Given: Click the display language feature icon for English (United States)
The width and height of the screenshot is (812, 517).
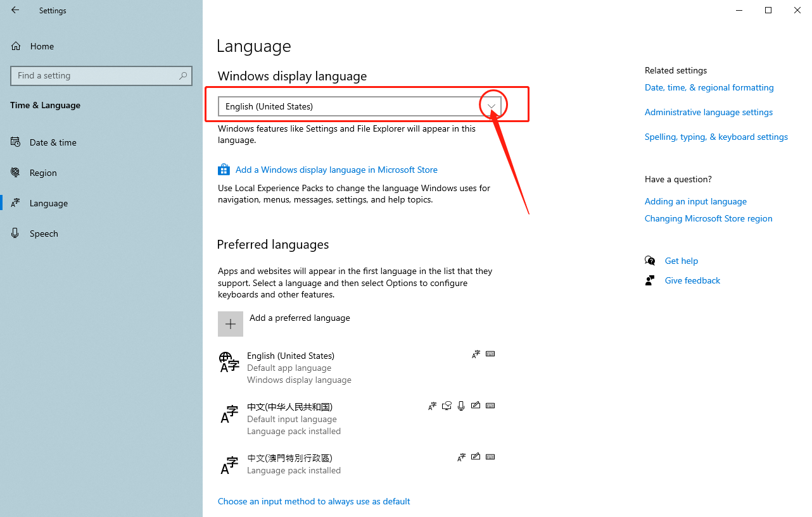Looking at the screenshot, I should pos(476,354).
